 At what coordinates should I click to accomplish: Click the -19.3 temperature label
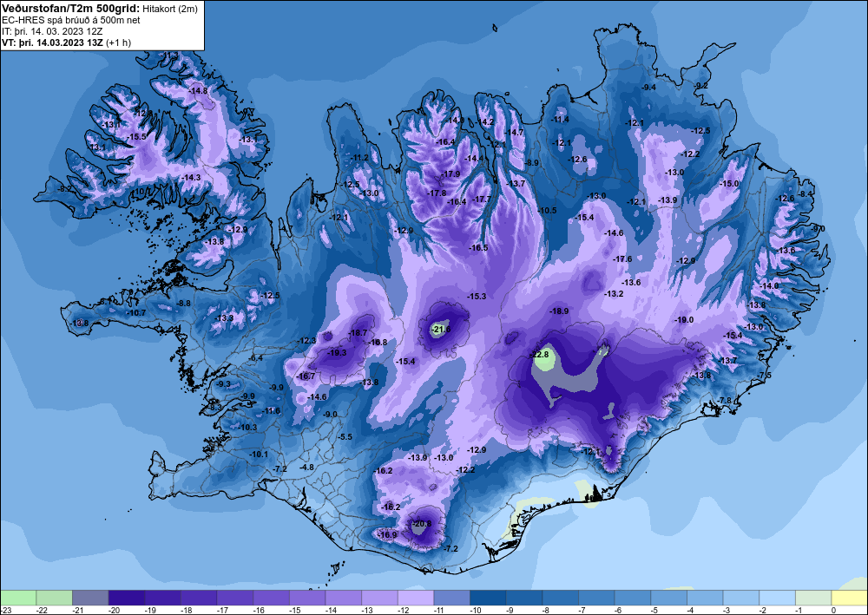337,352
